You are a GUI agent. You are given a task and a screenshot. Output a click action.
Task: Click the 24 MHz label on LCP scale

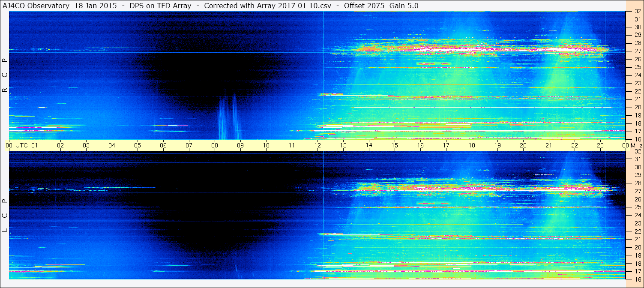(637, 215)
